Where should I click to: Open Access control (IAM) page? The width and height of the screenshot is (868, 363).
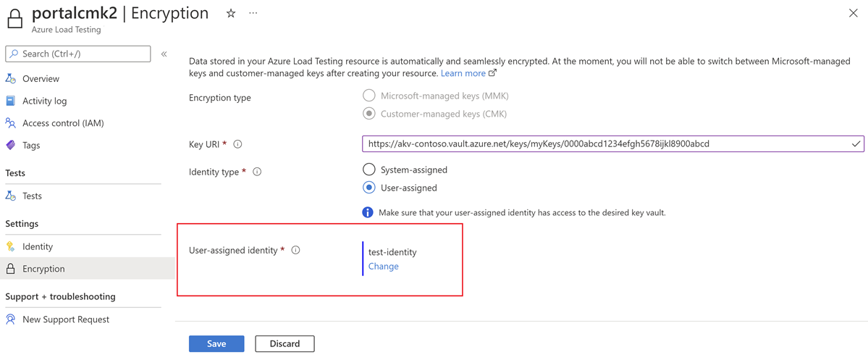point(63,123)
